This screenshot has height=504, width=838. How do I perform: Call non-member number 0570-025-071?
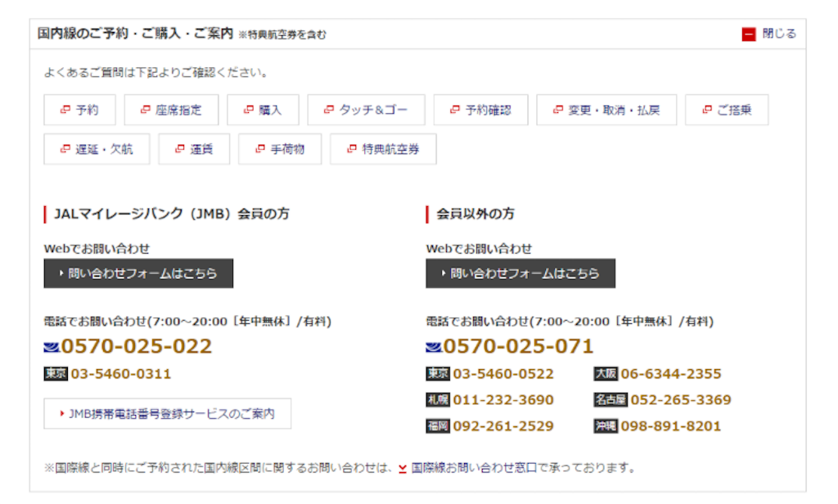pos(518,346)
